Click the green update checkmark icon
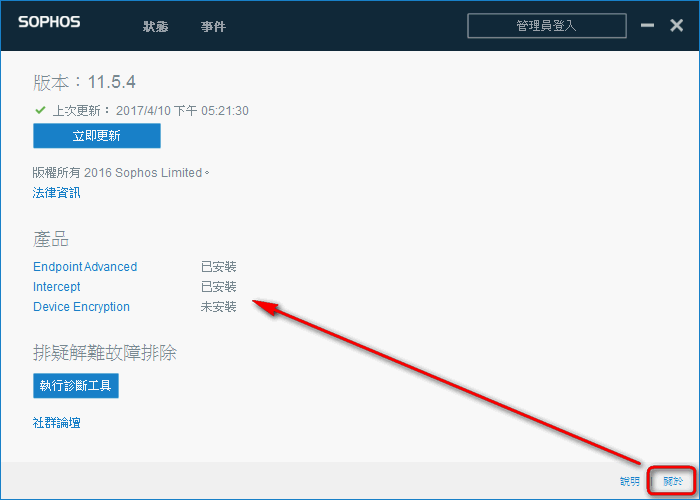 (40, 110)
